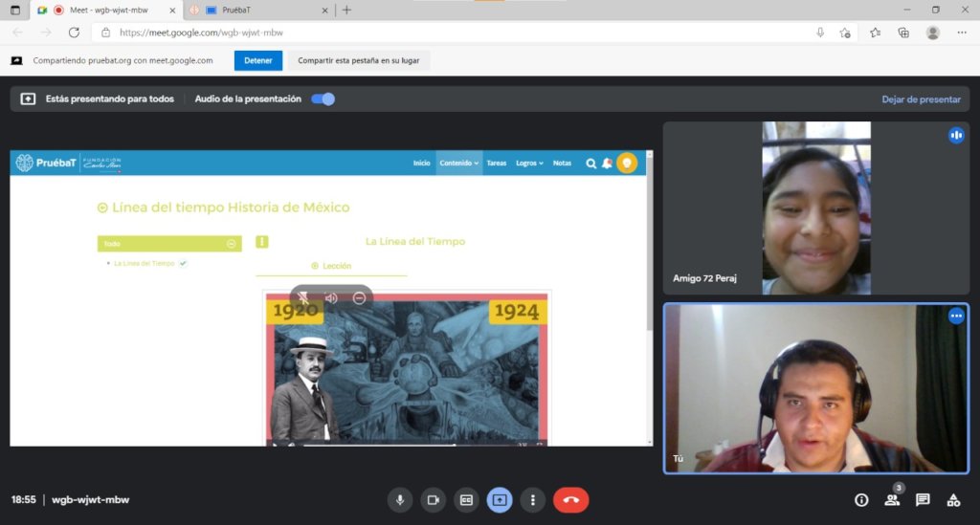Open Tareas in PruébaT nav
This screenshot has width=980, height=525.
point(497,163)
